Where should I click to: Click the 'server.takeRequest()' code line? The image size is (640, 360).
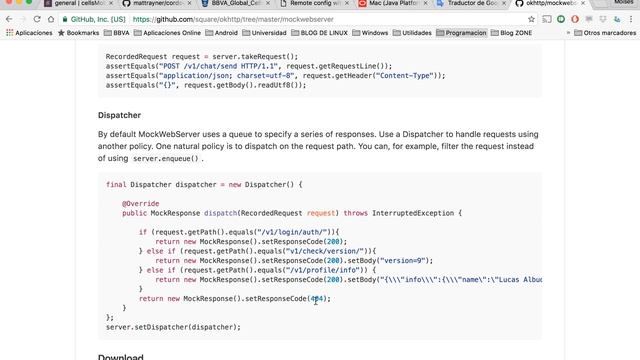[x=202, y=57]
